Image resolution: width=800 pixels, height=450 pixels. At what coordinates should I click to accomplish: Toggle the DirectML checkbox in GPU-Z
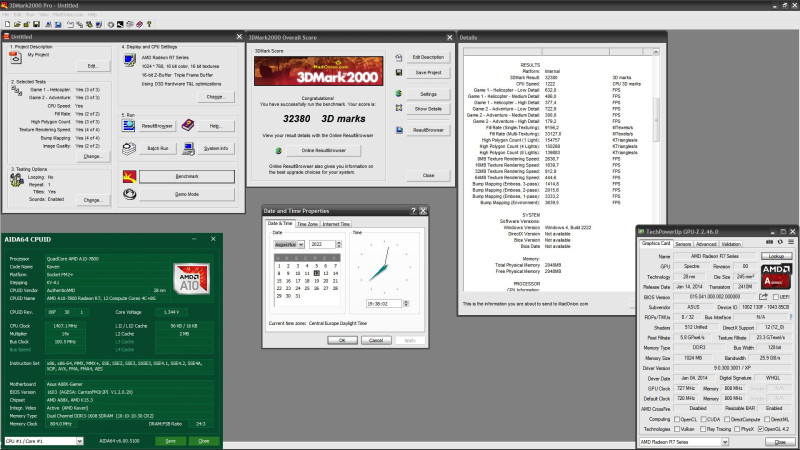767,419
